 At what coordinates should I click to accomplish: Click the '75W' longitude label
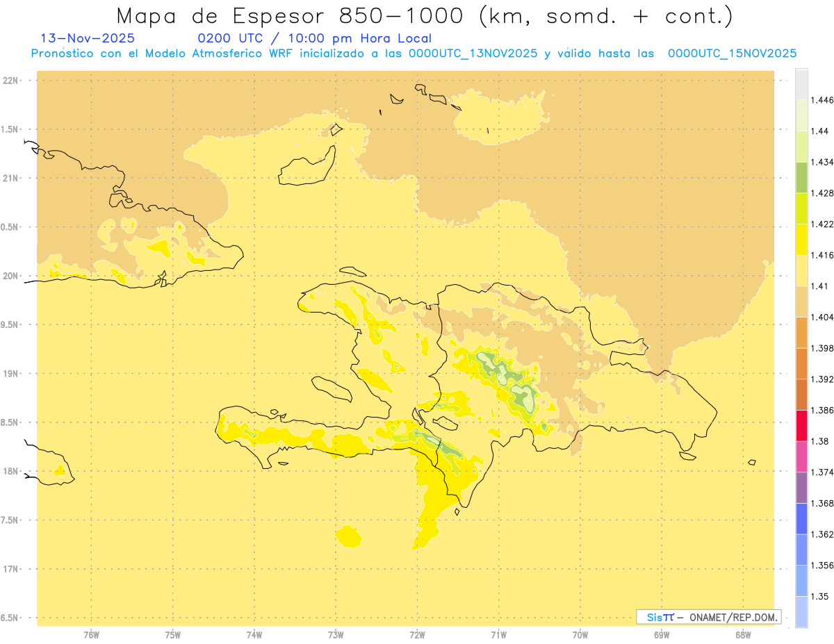pyautogui.click(x=173, y=635)
